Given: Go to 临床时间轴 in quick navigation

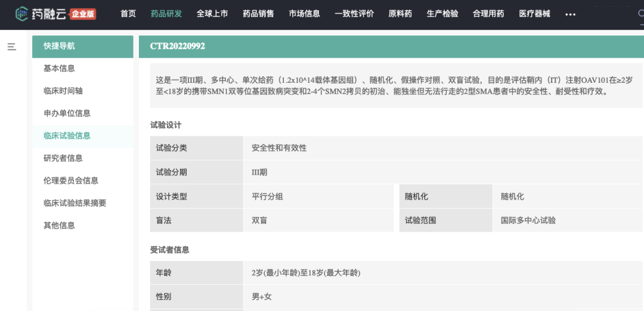Looking at the screenshot, I should coord(63,91).
